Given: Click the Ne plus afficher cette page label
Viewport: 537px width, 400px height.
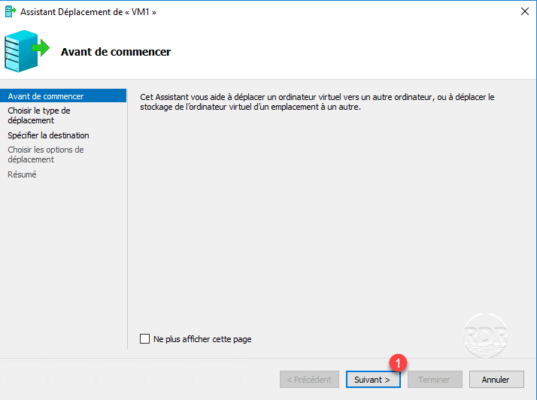Looking at the screenshot, I should 202,339.
